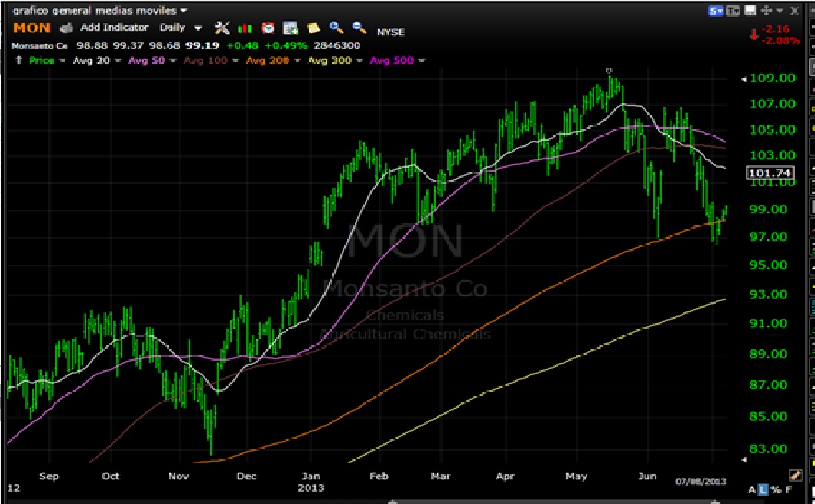
Task: Click the 98.68 low price value
Action: [165, 45]
